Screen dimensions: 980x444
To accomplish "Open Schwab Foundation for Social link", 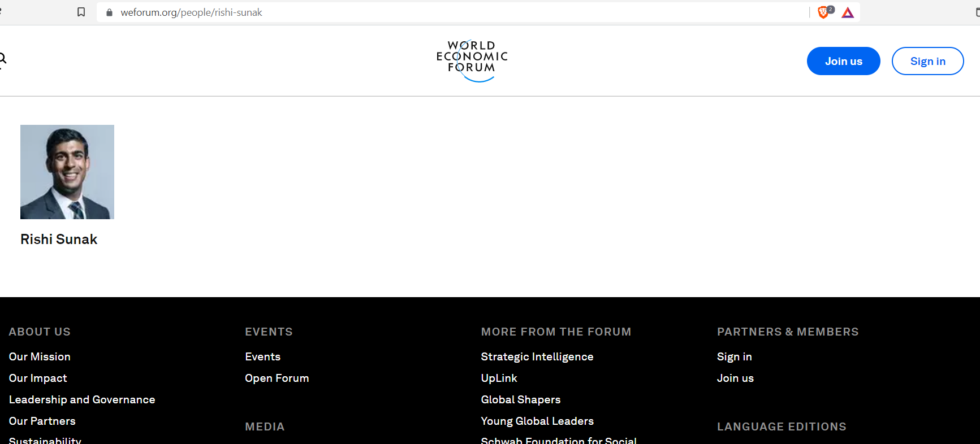I will [x=559, y=440].
